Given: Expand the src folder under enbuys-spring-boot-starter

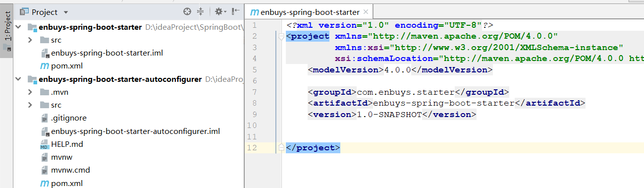Looking at the screenshot, I should [x=30, y=40].
